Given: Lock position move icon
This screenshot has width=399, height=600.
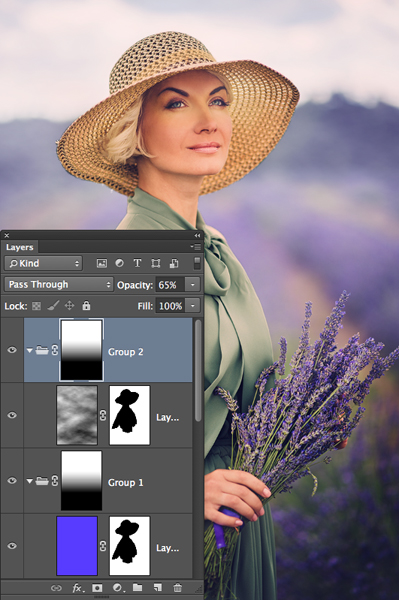Looking at the screenshot, I should pos(69,306).
